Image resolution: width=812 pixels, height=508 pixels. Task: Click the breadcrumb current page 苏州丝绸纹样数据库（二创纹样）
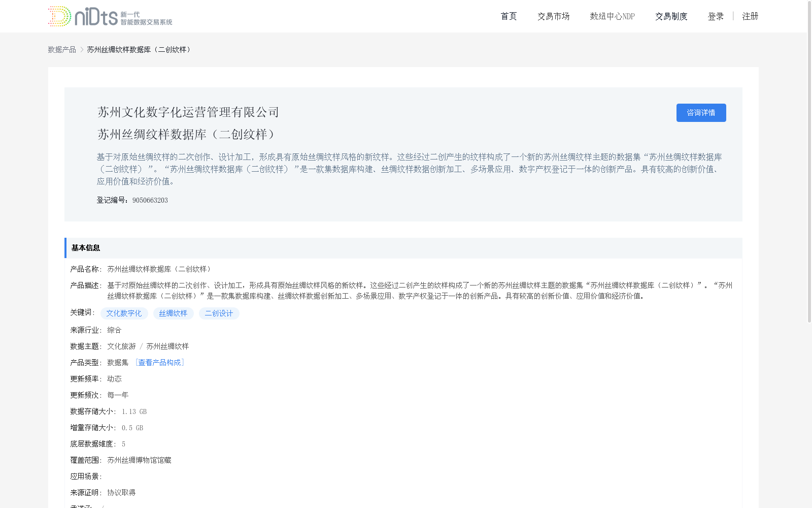coord(140,49)
